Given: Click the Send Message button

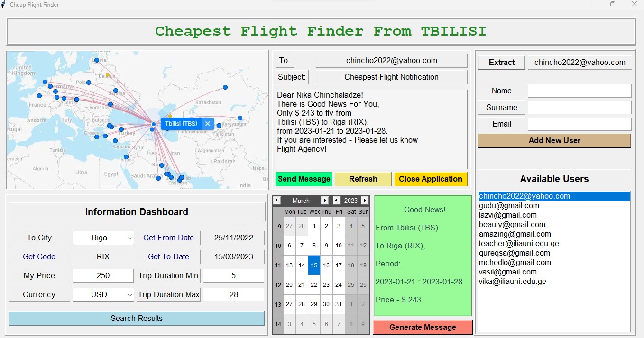Looking at the screenshot, I should click(x=304, y=179).
